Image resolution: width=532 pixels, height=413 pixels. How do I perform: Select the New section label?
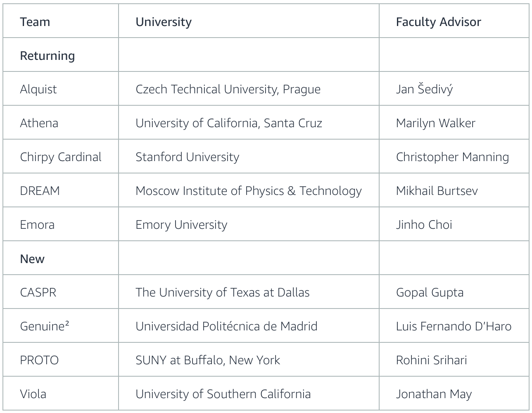32,259
